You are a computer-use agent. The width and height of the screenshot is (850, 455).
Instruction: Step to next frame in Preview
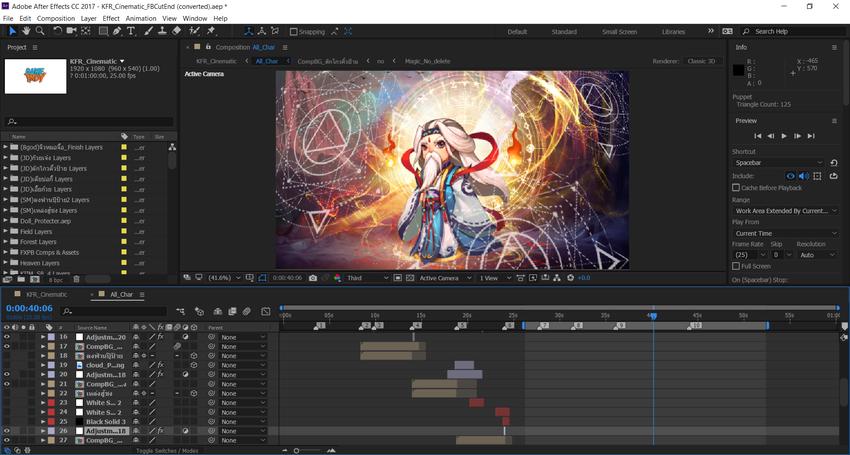coord(797,136)
